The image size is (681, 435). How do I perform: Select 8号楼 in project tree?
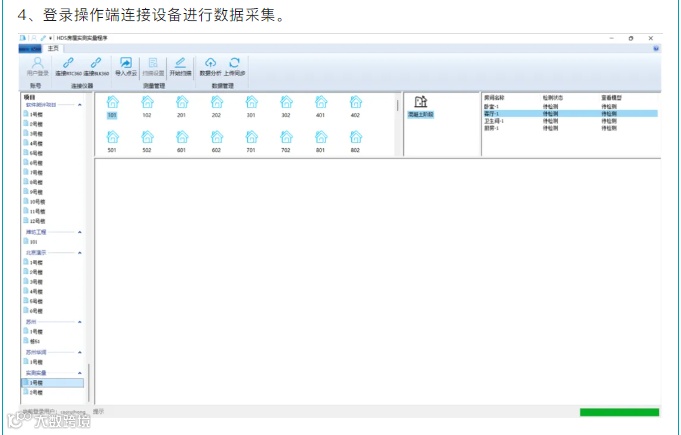(33, 182)
